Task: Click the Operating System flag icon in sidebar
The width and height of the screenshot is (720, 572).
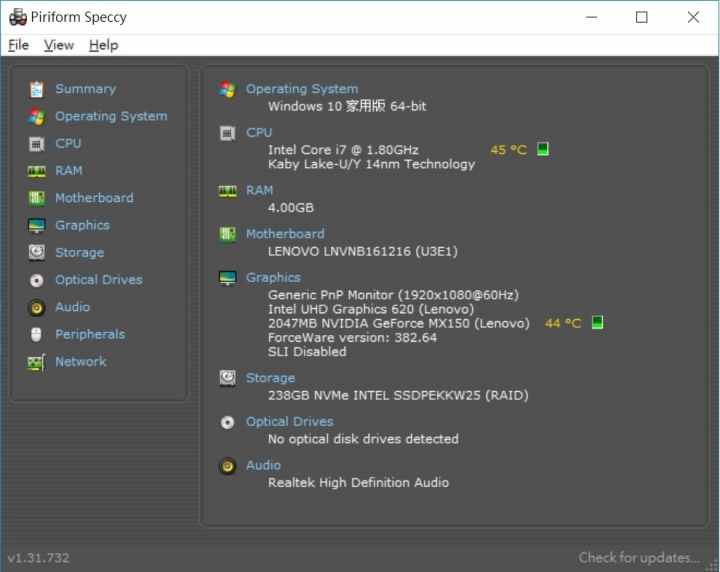Action: [37, 117]
